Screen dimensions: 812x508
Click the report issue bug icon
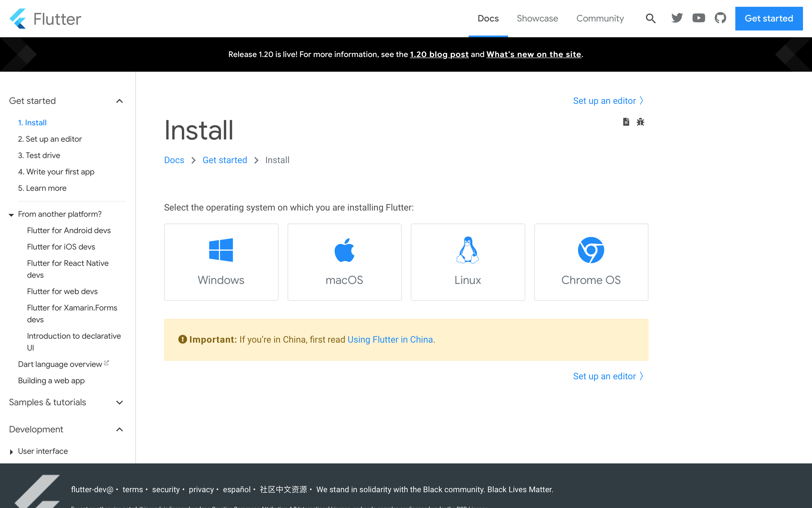(x=641, y=122)
